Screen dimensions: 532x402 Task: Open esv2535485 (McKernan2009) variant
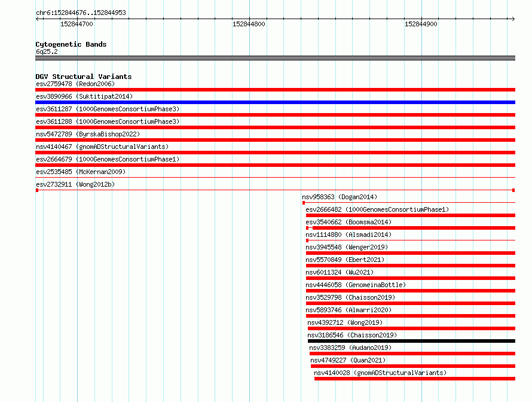(81, 172)
